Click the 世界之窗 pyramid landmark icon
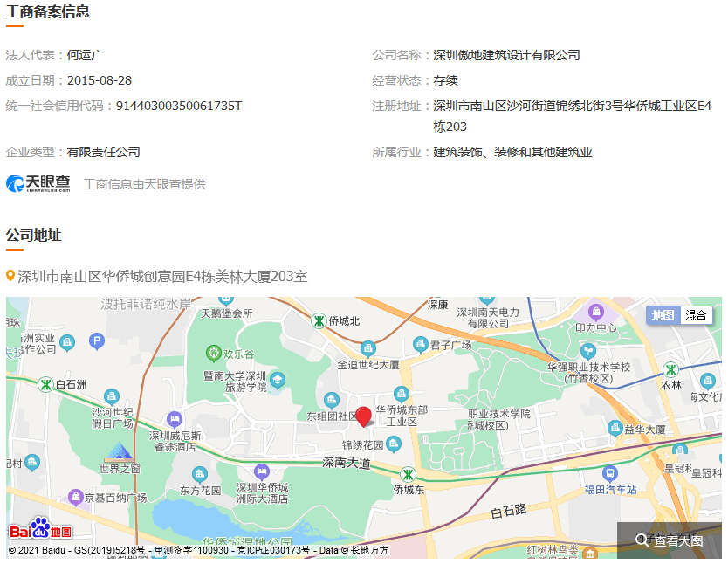 tap(119, 452)
